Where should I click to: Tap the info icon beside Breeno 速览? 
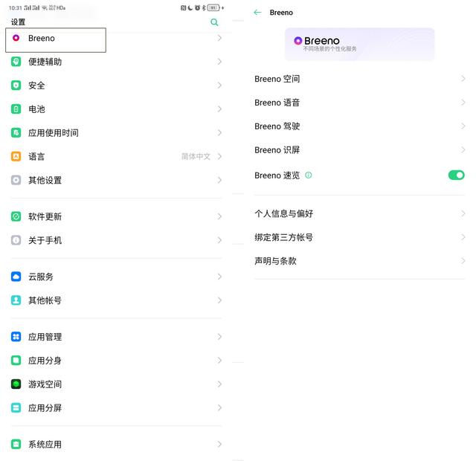pos(309,175)
